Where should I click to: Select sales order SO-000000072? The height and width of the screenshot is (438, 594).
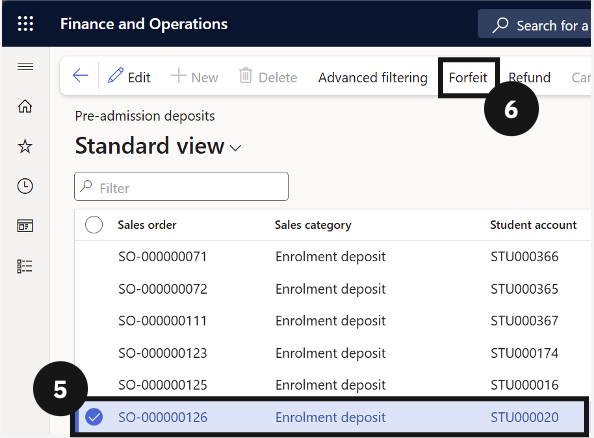(x=163, y=289)
